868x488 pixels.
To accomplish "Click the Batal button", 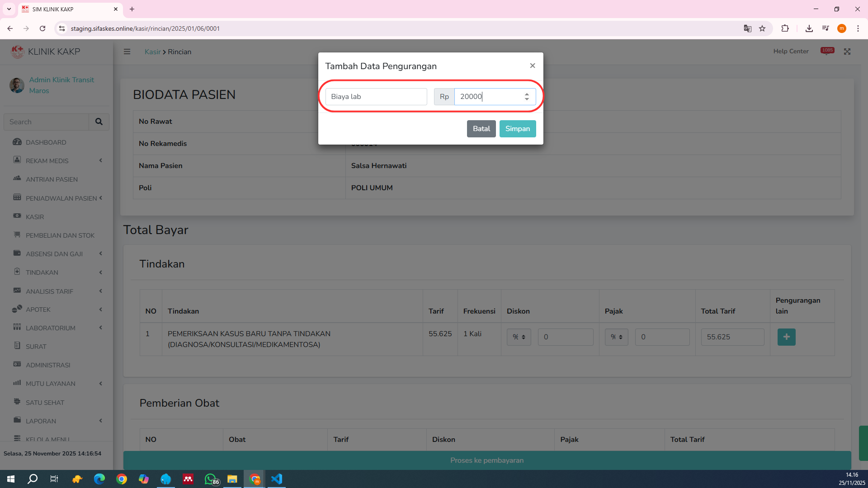I will (x=481, y=129).
